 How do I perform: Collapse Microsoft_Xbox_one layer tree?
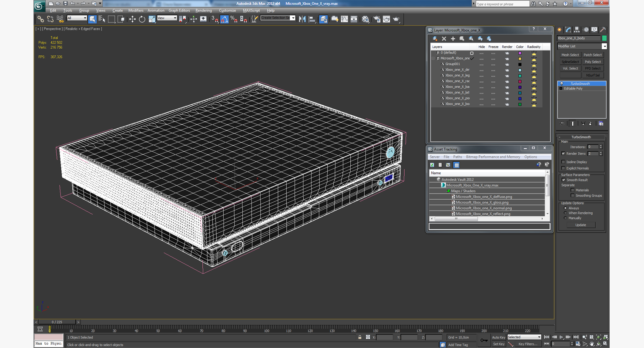tap(433, 58)
